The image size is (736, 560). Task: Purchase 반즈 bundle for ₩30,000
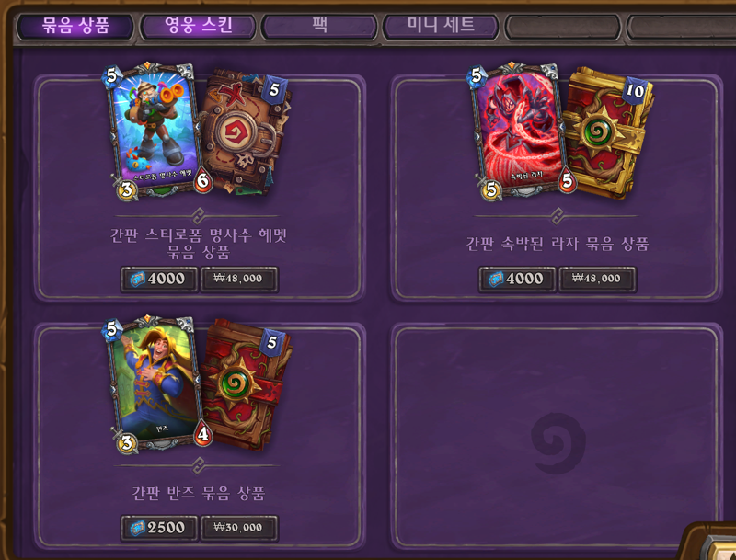coord(239,529)
